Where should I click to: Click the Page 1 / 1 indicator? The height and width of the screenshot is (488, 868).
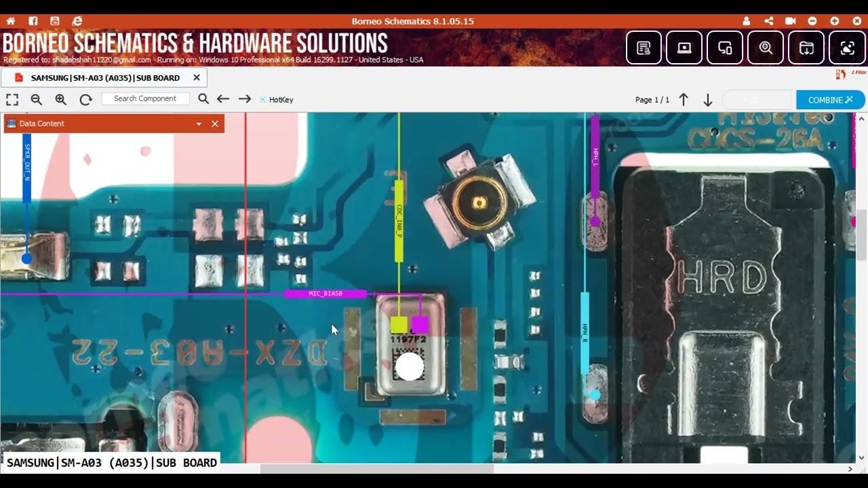[x=652, y=100]
